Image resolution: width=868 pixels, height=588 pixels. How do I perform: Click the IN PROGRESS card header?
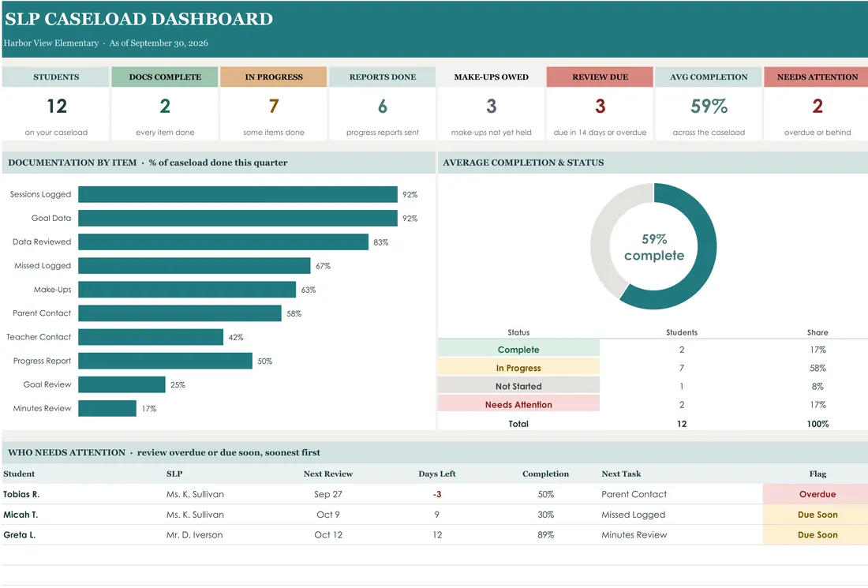(274, 77)
